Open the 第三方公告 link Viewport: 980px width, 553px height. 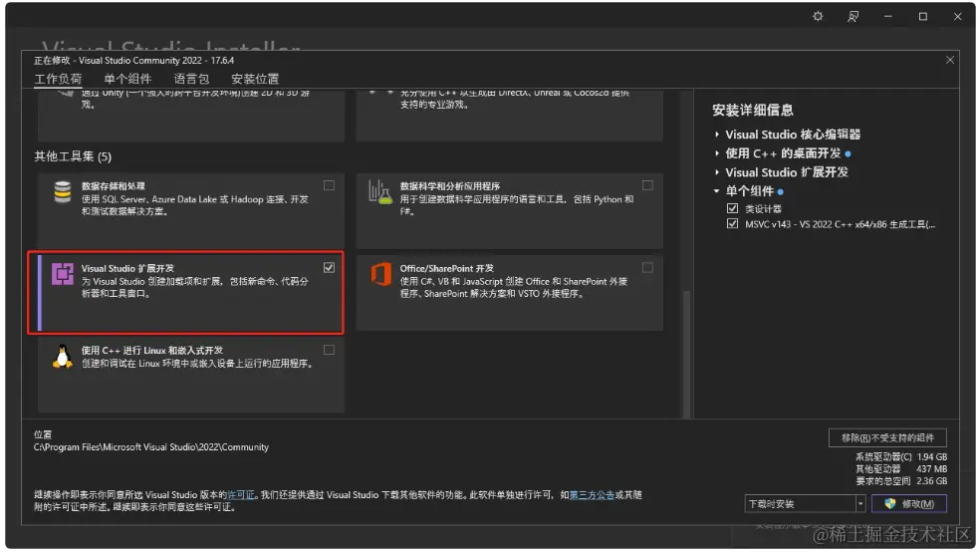tap(592, 495)
